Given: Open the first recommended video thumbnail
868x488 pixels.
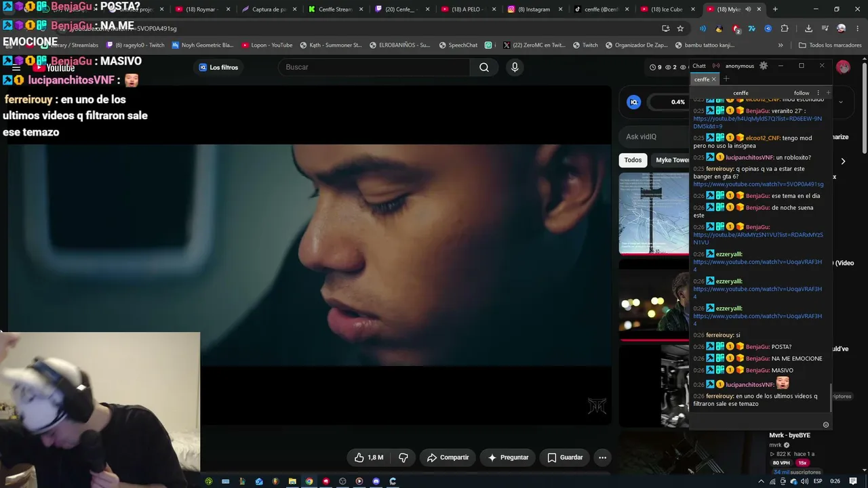Looking at the screenshot, I should 654,213.
